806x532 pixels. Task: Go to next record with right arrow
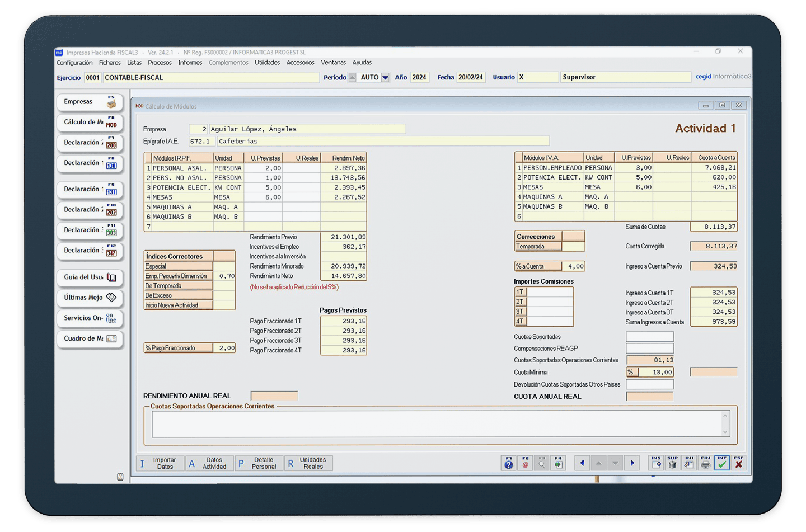632,463
